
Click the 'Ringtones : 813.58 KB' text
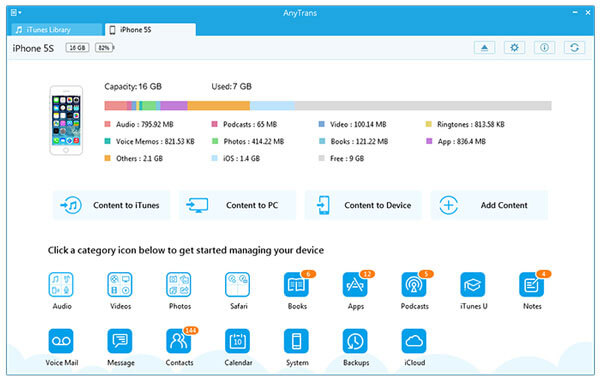[471, 124]
